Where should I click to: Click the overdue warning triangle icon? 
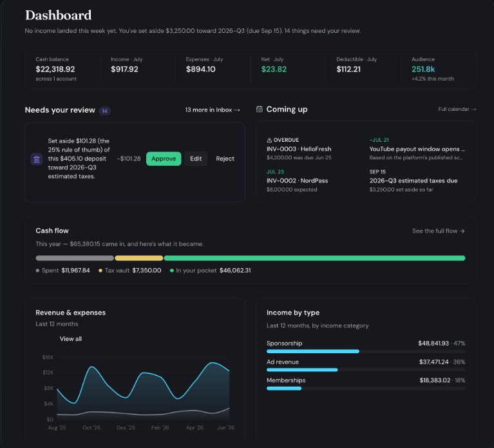tap(269, 140)
